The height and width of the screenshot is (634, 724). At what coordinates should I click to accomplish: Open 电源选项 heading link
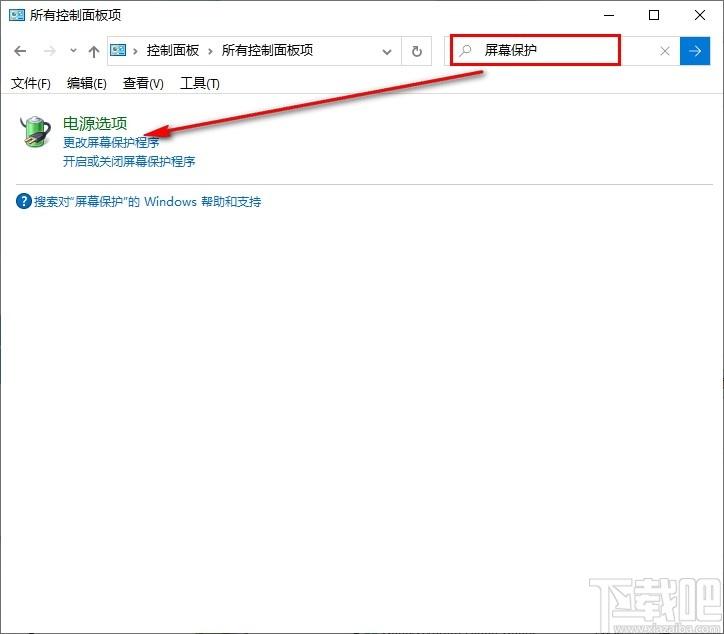click(x=95, y=123)
